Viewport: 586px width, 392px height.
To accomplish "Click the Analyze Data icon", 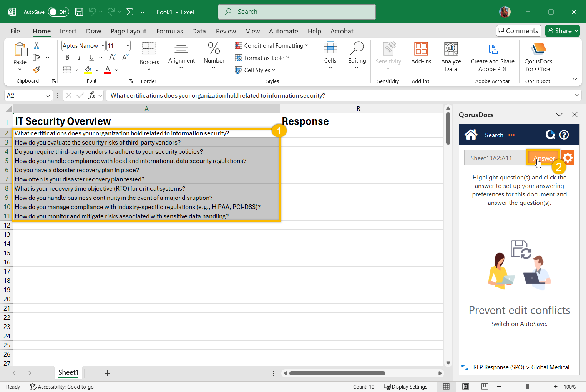I will coord(451,57).
